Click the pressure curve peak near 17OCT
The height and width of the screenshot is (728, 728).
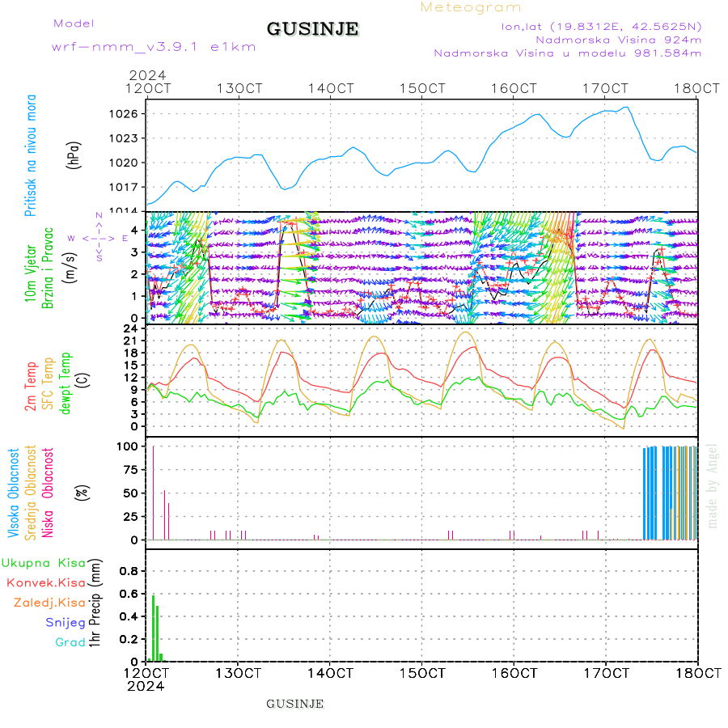[626, 108]
